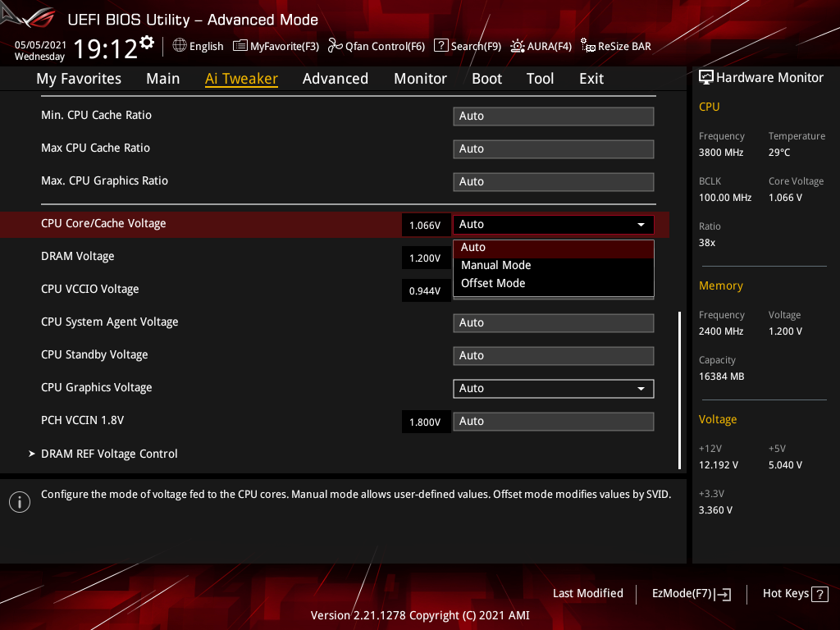Switch to My Favorites tab
The image size is (840, 630).
(x=79, y=79)
